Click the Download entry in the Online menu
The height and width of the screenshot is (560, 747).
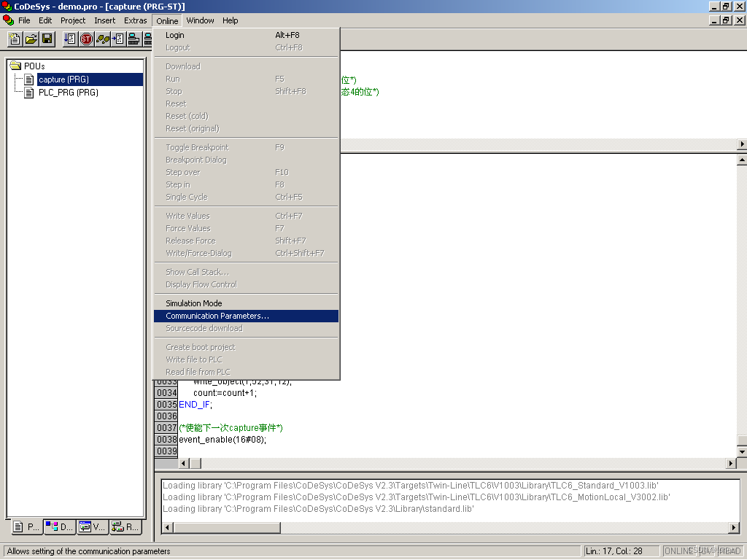pyautogui.click(x=247, y=66)
